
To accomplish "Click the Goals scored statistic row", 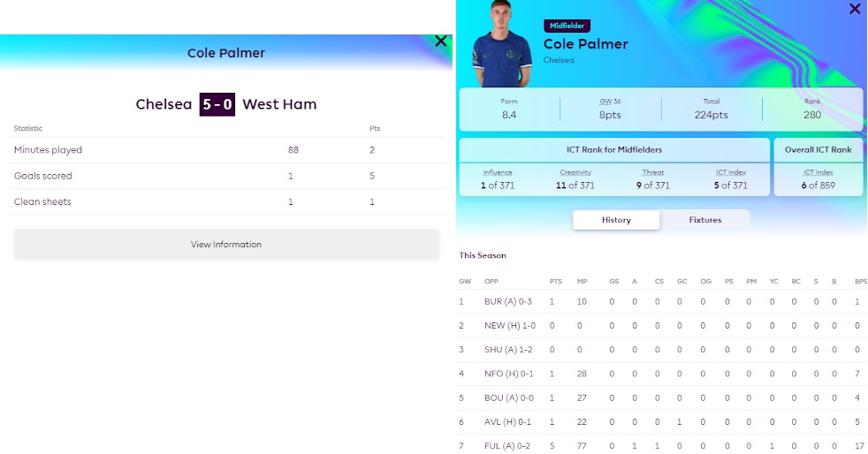I will point(226,176).
